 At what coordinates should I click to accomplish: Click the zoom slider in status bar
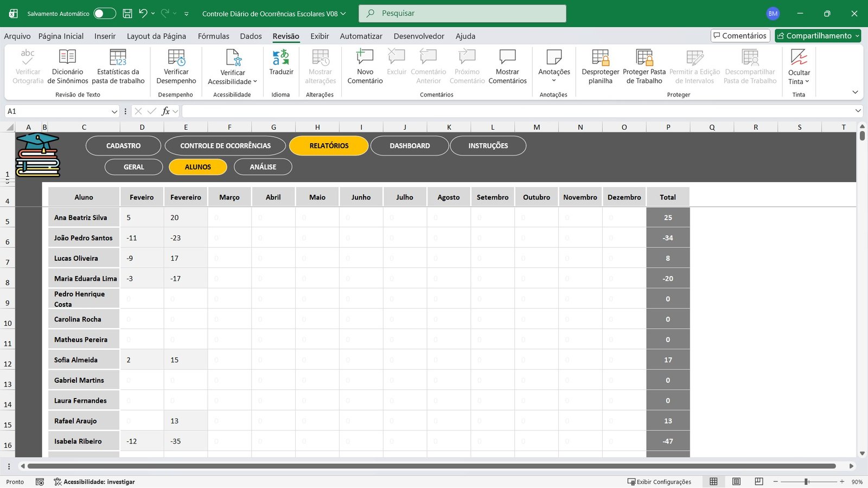[x=807, y=481]
